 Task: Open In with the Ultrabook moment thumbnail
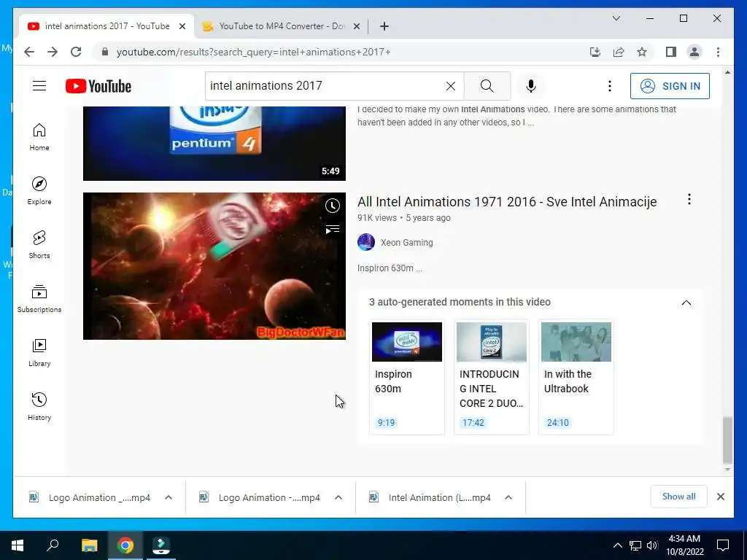point(576,342)
